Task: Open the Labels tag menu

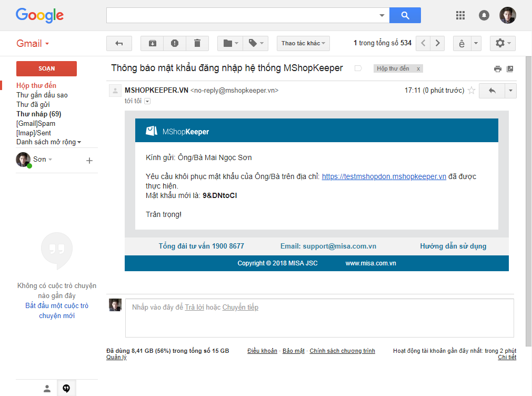Action: click(x=256, y=43)
